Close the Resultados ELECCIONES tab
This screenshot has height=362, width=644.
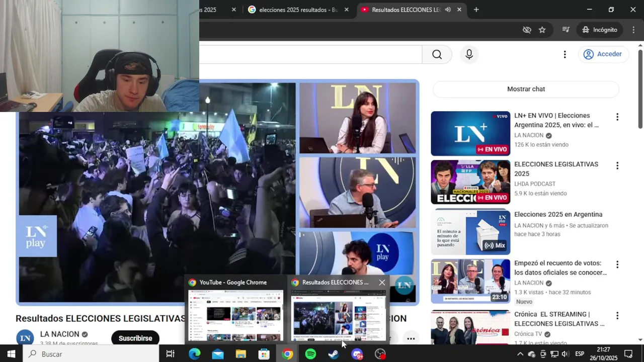pos(459,10)
